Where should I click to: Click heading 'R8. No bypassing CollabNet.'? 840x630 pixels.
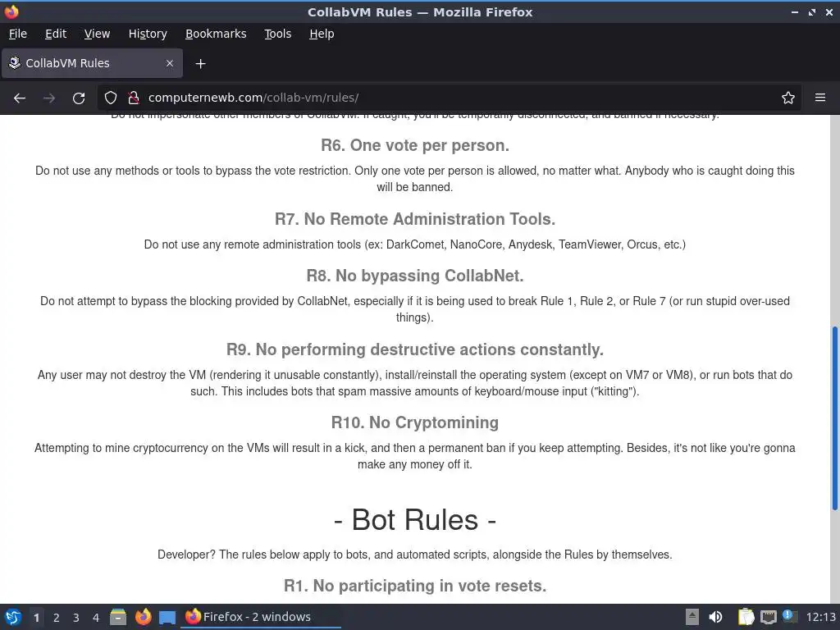tap(415, 276)
